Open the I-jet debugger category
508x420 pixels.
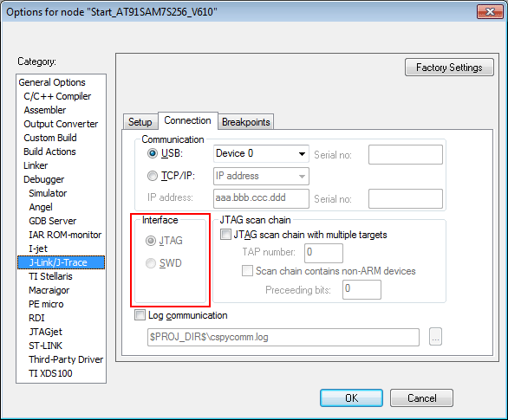(38, 249)
